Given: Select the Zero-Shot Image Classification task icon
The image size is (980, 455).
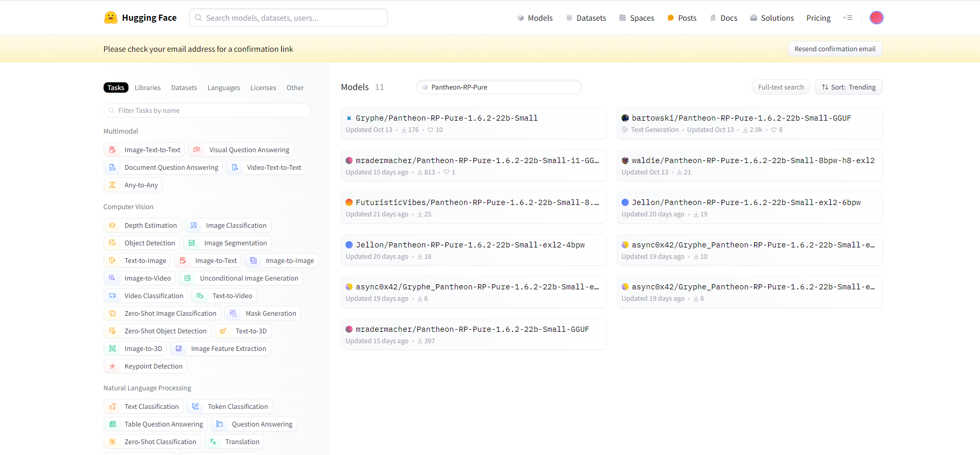Looking at the screenshot, I should [112, 314].
